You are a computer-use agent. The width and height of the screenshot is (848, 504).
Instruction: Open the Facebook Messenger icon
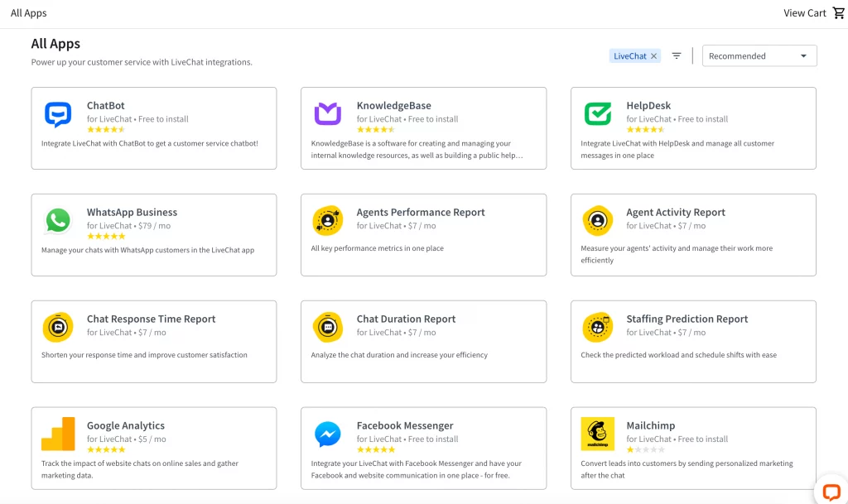(328, 434)
